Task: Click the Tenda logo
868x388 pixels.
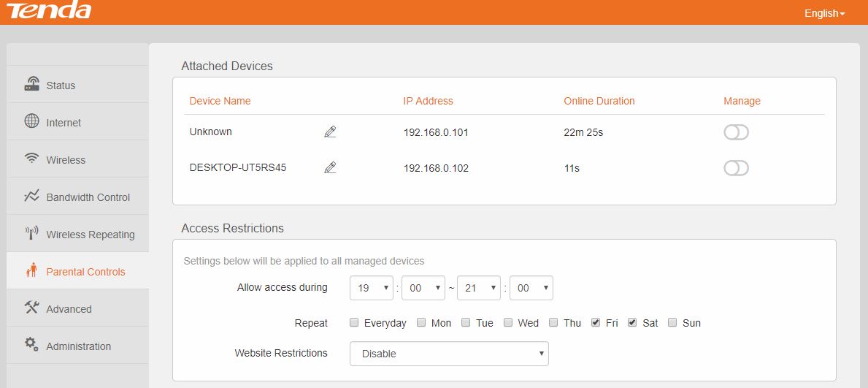Action: 49,10
